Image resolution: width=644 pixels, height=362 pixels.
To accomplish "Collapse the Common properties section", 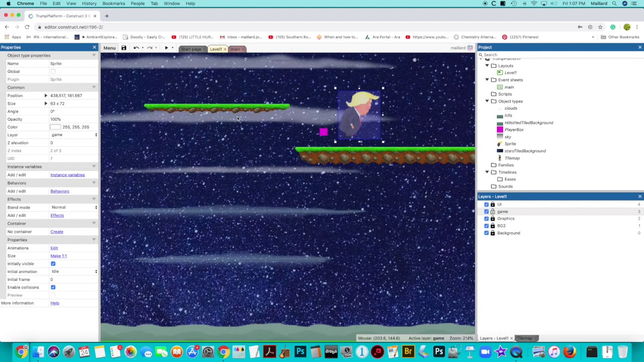I will [94, 87].
